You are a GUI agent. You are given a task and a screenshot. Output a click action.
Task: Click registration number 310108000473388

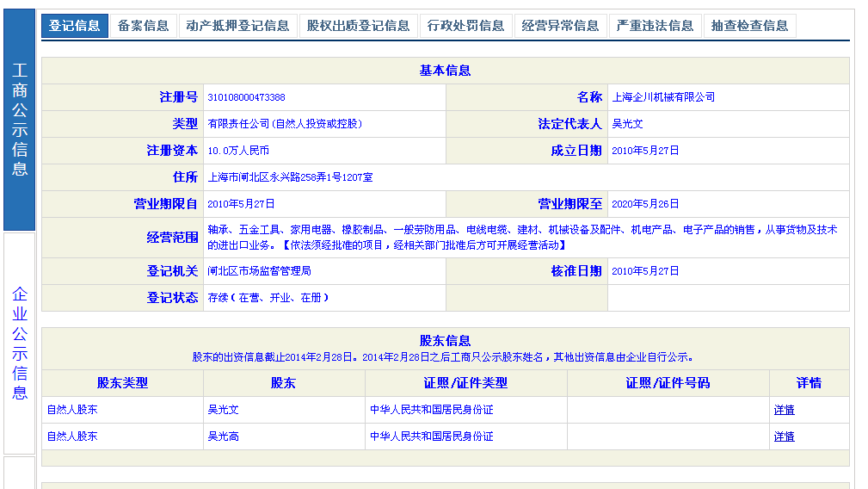coord(246,97)
